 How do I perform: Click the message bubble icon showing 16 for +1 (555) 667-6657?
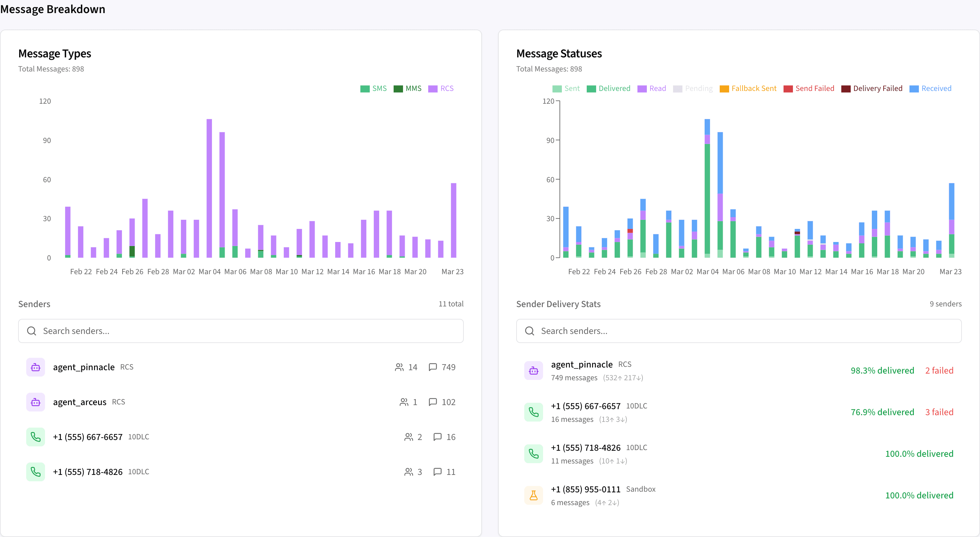click(x=438, y=437)
